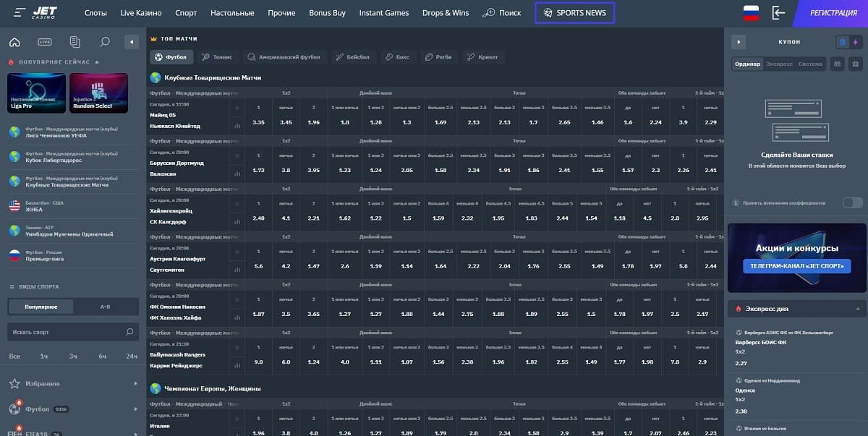Image resolution: width=868 pixels, height=436 pixels.
Task: Toggle accept odds changes switch
Action: (853, 203)
